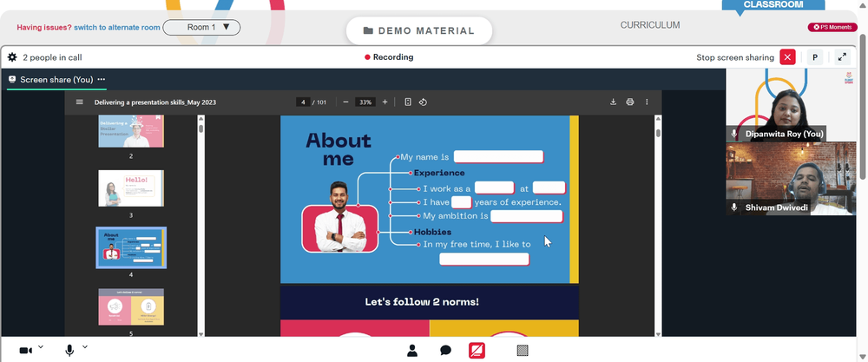This screenshot has width=868, height=362.
Task: Click Shivam Dwivedi's video tile
Action: [x=791, y=178]
